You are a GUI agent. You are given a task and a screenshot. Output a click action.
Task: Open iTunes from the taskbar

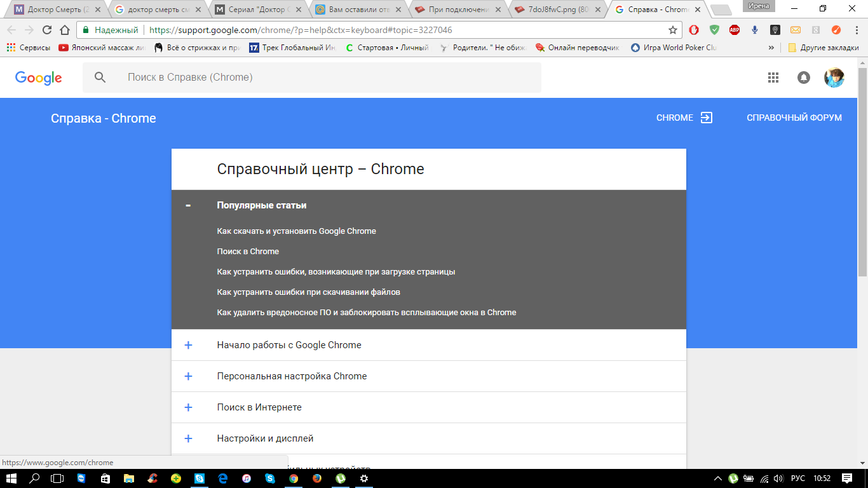pos(247,478)
